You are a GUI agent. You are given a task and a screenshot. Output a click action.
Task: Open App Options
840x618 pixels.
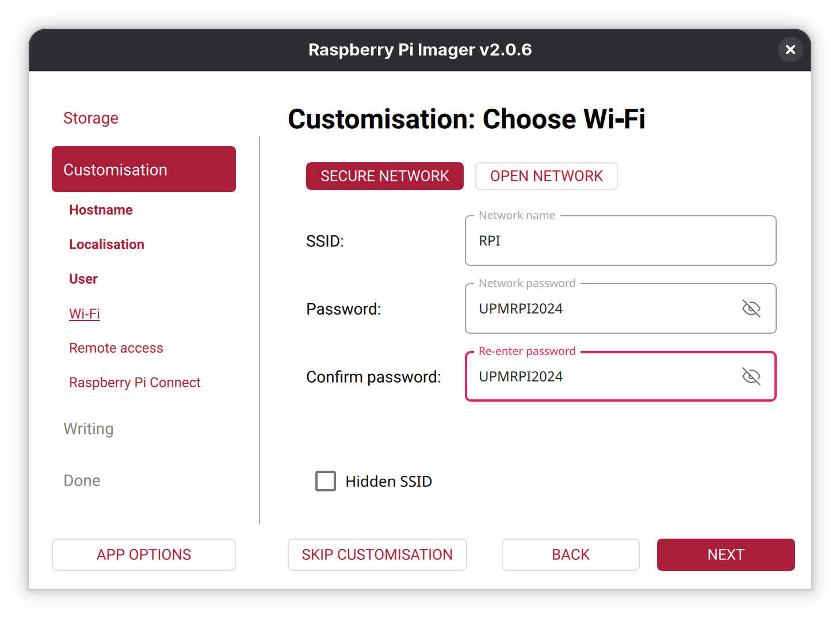click(x=144, y=555)
